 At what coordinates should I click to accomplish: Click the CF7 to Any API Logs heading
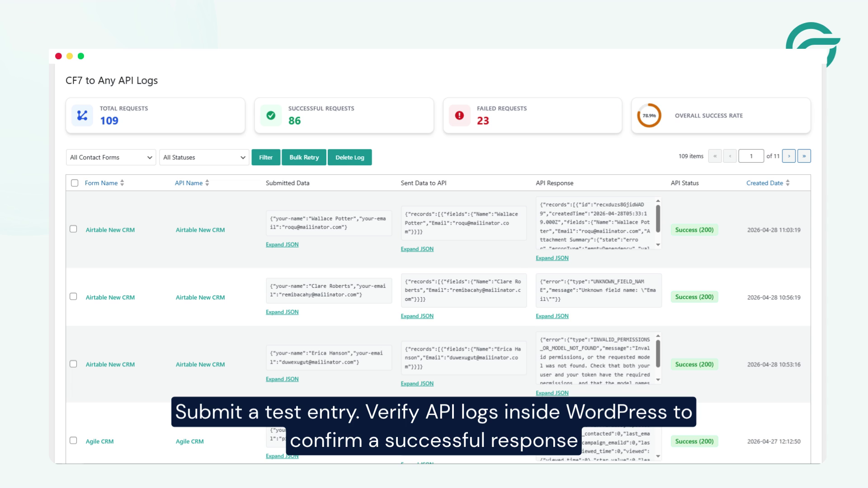click(x=112, y=80)
